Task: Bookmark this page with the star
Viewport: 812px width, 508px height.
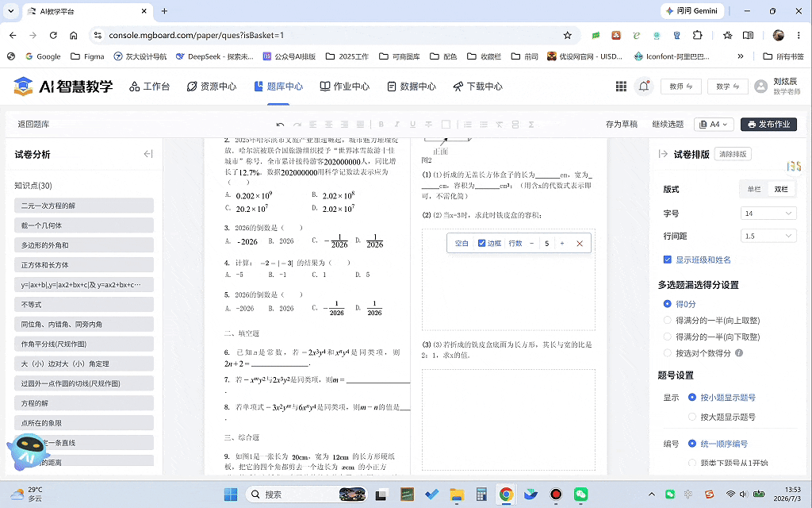Action: coord(568,35)
